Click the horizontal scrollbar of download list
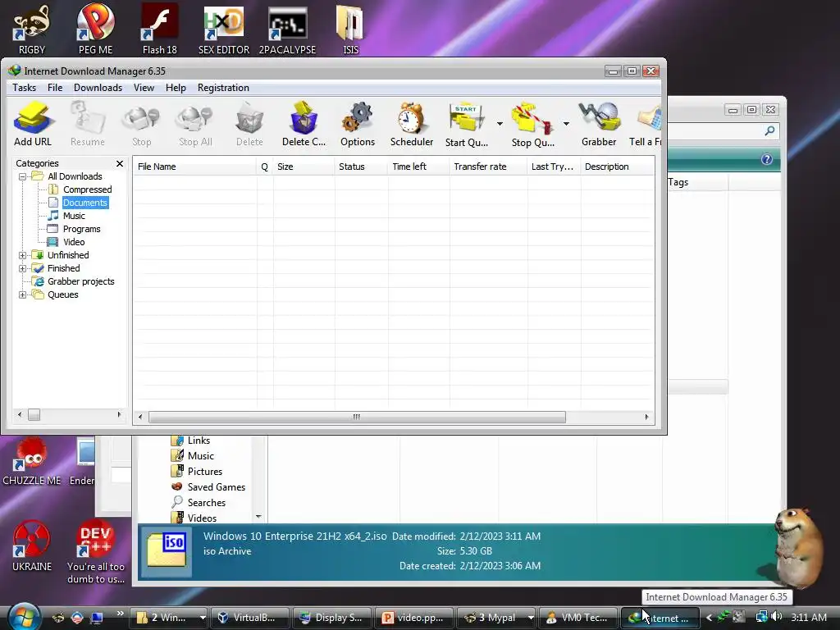 click(357, 417)
